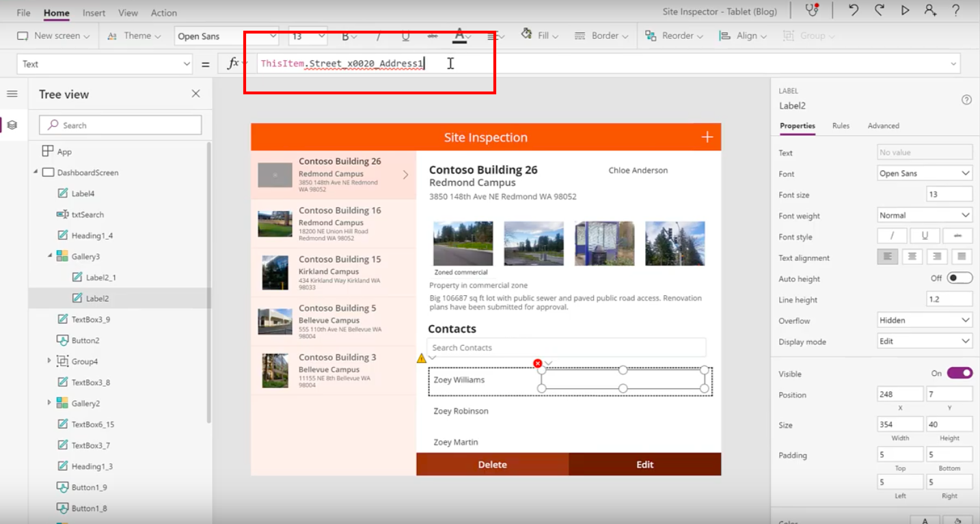Open the Font dropdown in properties pane
The width and height of the screenshot is (980, 524).
point(925,173)
